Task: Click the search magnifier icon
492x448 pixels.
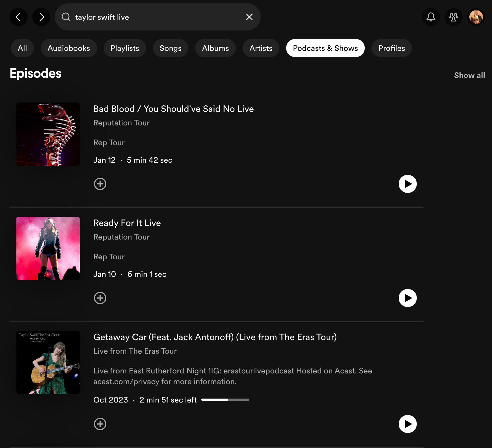Action: tap(66, 17)
